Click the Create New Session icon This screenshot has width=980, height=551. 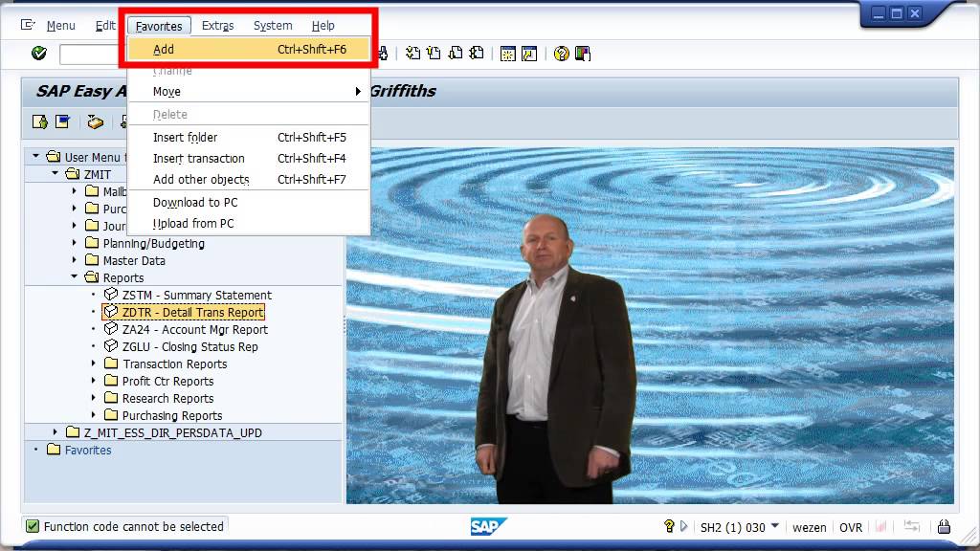508,55
